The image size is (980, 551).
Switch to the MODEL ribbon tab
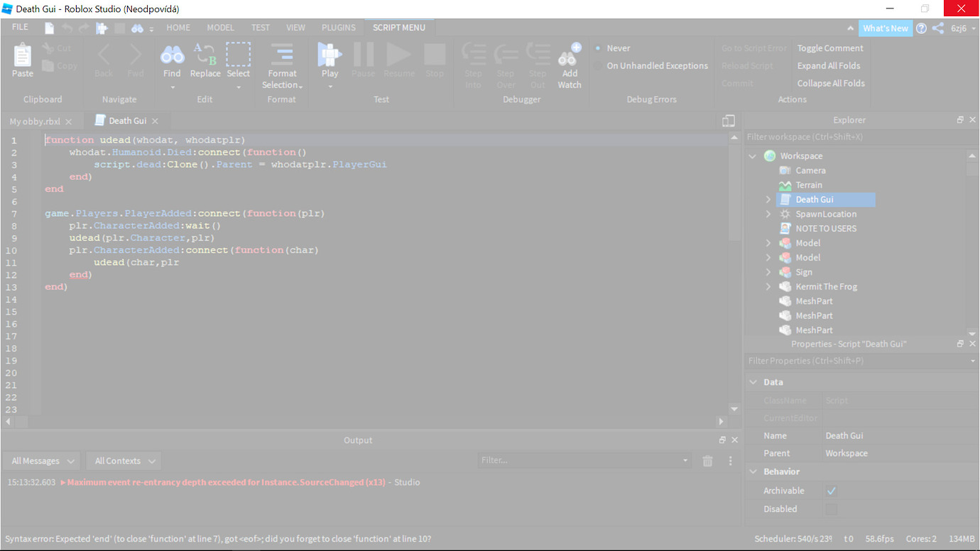tap(220, 27)
